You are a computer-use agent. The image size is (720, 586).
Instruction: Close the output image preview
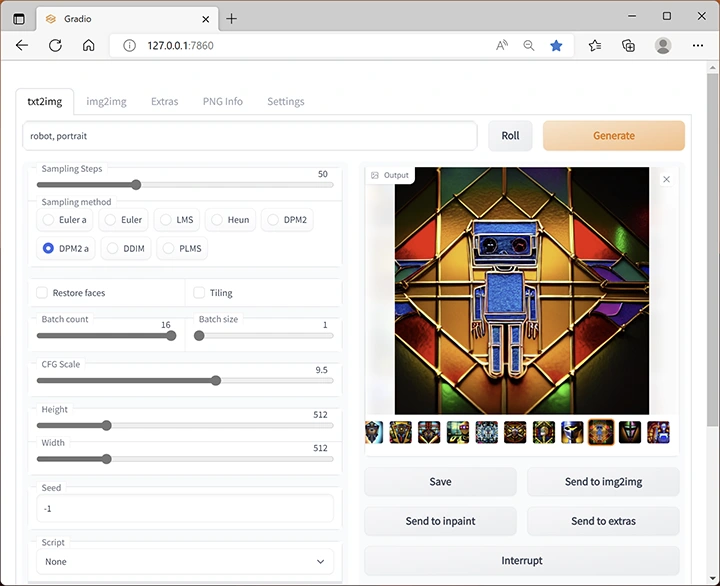click(x=666, y=180)
